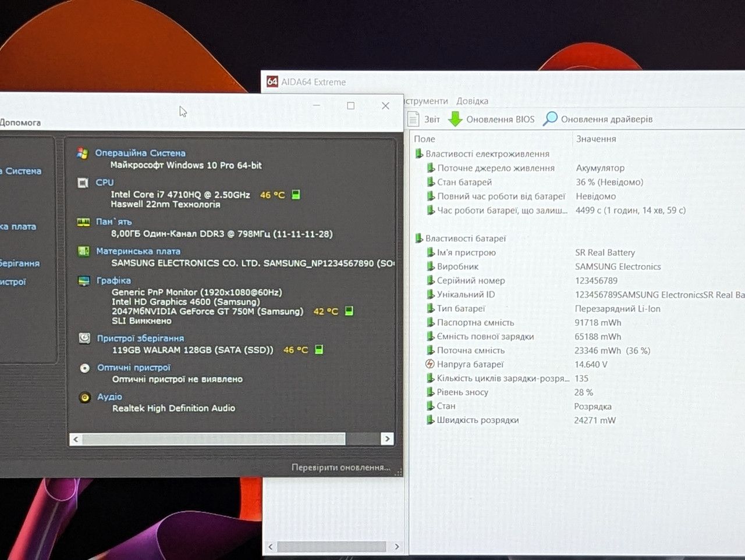Click the monitor icon beside Графіка

point(84,281)
